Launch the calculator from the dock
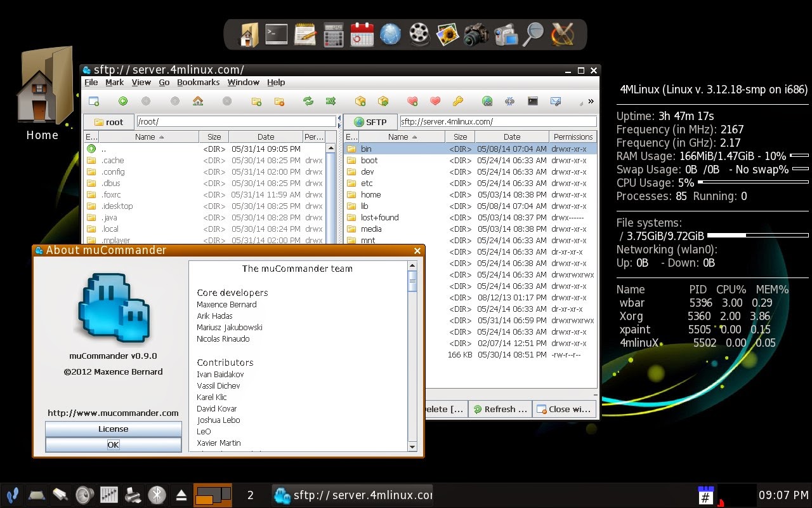The height and width of the screenshot is (508, 812). point(334,34)
